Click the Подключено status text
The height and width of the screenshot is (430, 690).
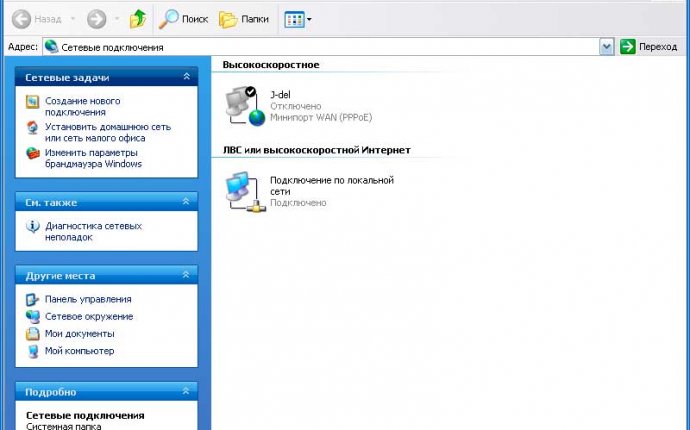tap(298, 203)
